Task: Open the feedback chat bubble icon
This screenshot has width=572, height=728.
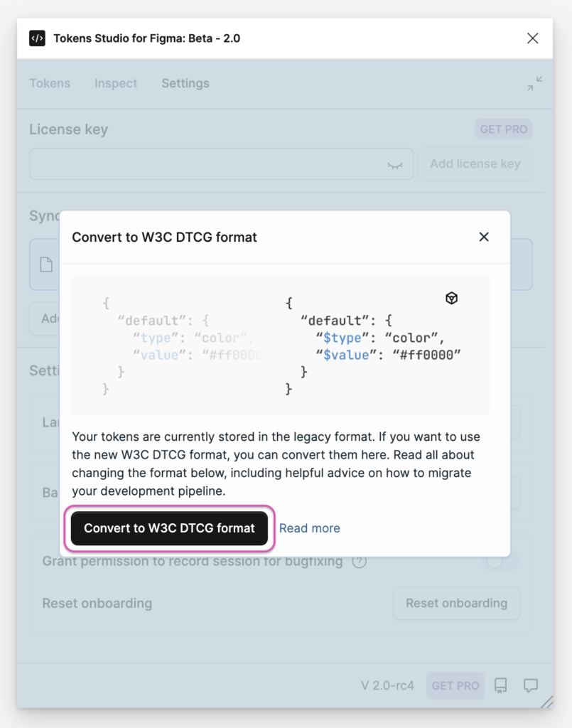Action: point(531,686)
